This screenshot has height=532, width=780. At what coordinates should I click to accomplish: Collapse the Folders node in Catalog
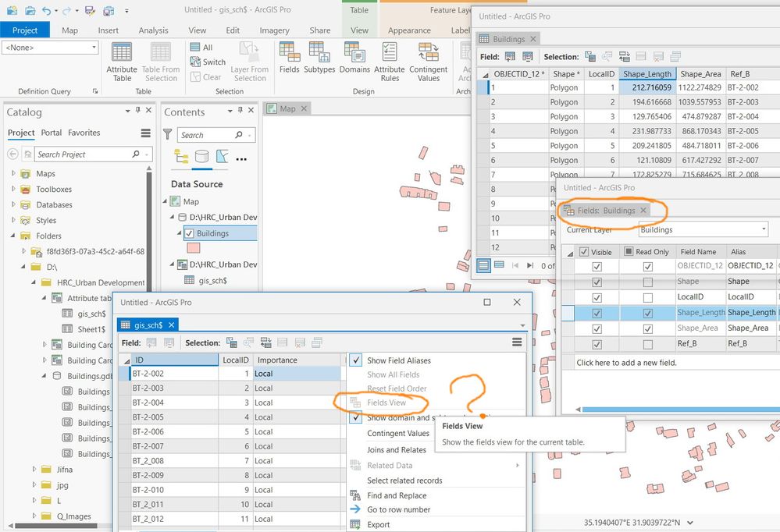click(13, 236)
